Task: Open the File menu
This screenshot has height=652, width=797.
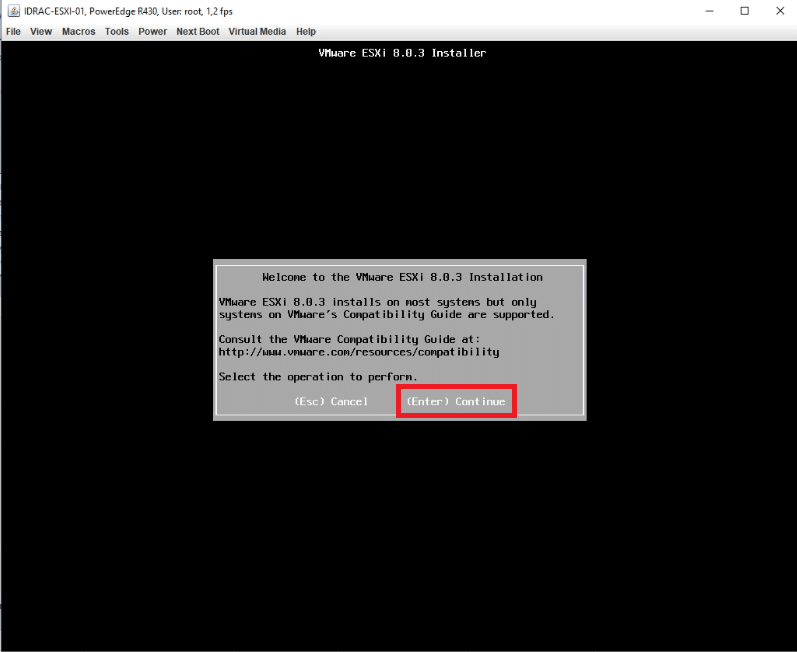Action: pyautogui.click(x=14, y=32)
